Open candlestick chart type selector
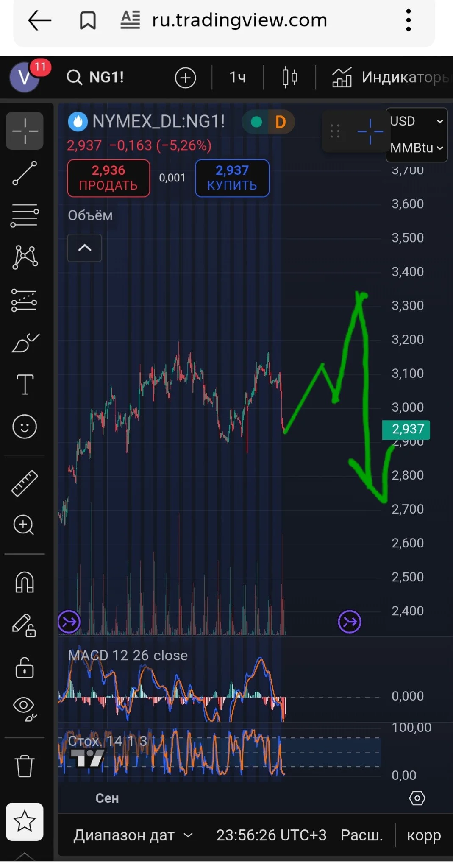Screen dimensions: 453x868 coord(290,77)
